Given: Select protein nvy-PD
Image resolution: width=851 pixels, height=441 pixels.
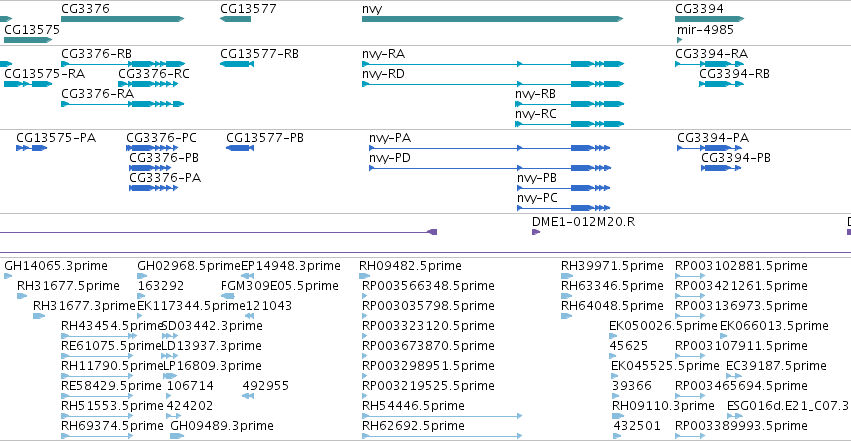Looking at the screenshot, I should coord(490,168).
